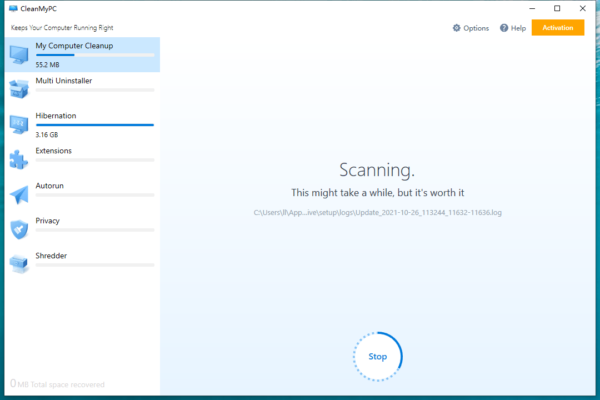The height and width of the screenshot is (400, 600).
Task: Minimize the CleanMyPC window
Action: pyautogui.click(x=532, y=8)
